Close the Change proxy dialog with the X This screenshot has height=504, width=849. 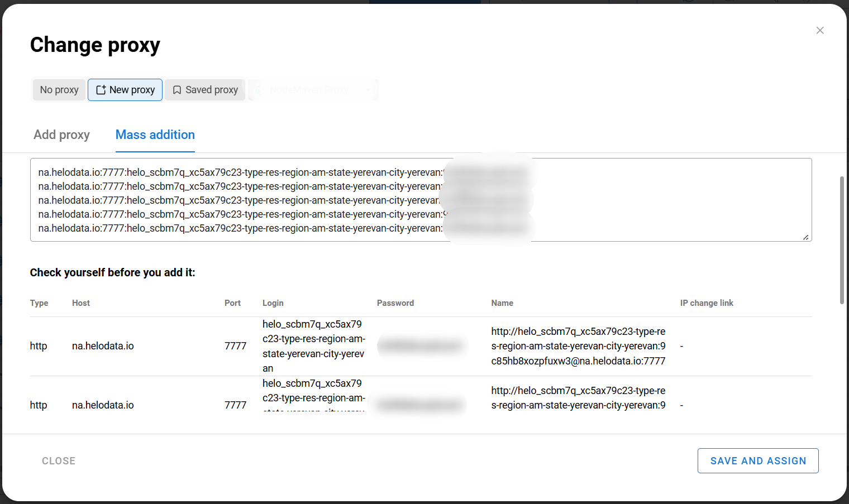click(x=820, y=30)
